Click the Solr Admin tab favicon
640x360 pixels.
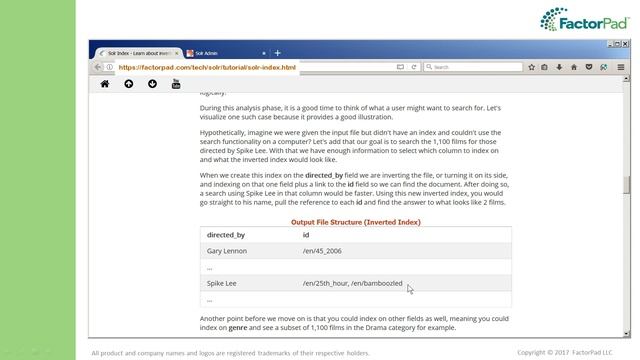click(x=190, y=53)
